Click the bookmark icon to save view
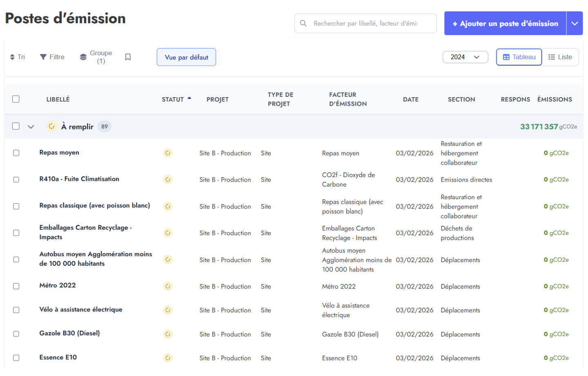This screenshot has width=588, height=376. (128, 57)
